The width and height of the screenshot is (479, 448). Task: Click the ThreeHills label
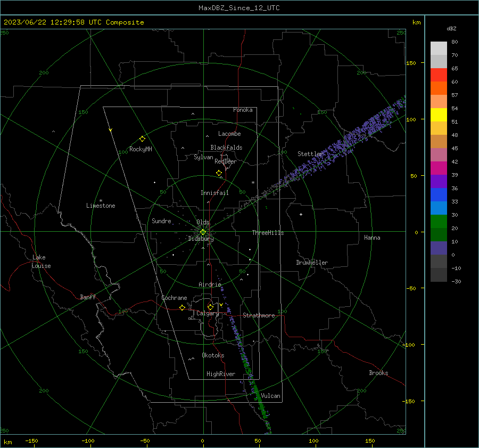(268, 233)
